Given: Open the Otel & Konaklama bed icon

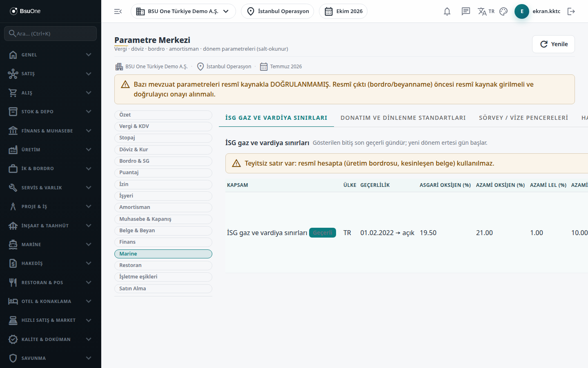Looking at the screenshot, I should tap(13, 301).
